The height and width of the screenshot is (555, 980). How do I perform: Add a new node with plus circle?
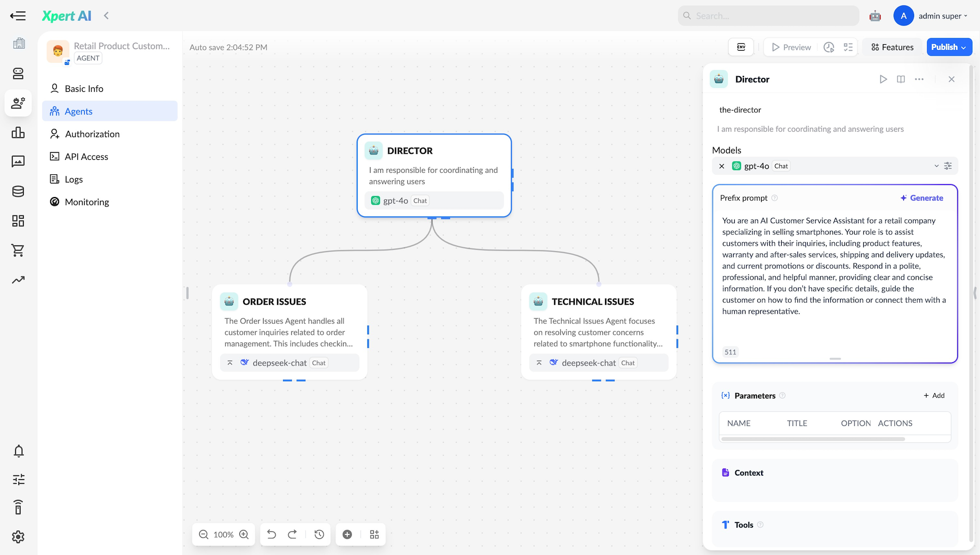tap(347, 534)
